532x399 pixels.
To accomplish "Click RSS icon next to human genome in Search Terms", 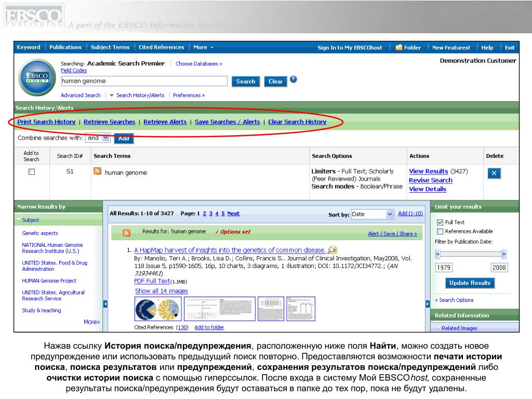I will click(x=97, y=171).
